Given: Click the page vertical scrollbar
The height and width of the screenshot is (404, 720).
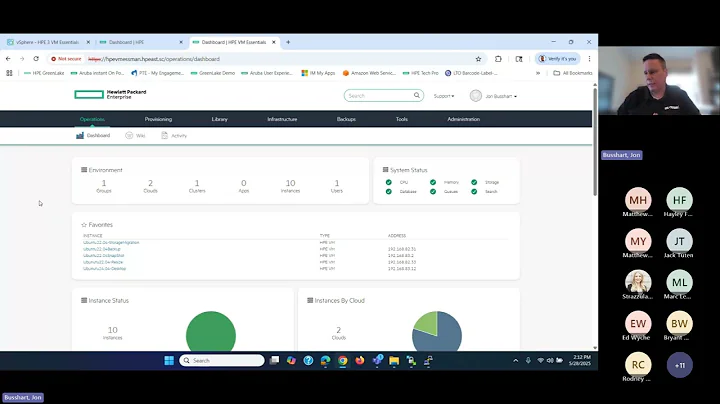Looking at the screenshot, I should point(595,142).
